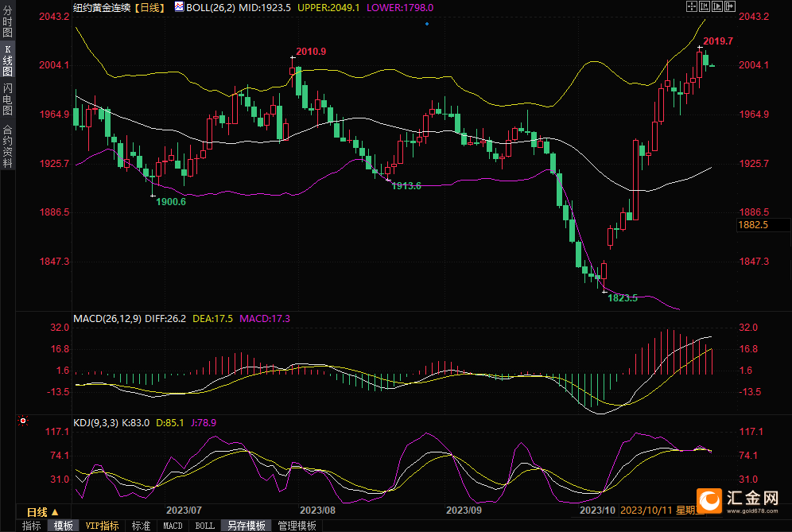This screenshot has height=532, width=792.
Task: Click the axis icon with left-pointing bar arrow
Action: click(x=703, y=6)
